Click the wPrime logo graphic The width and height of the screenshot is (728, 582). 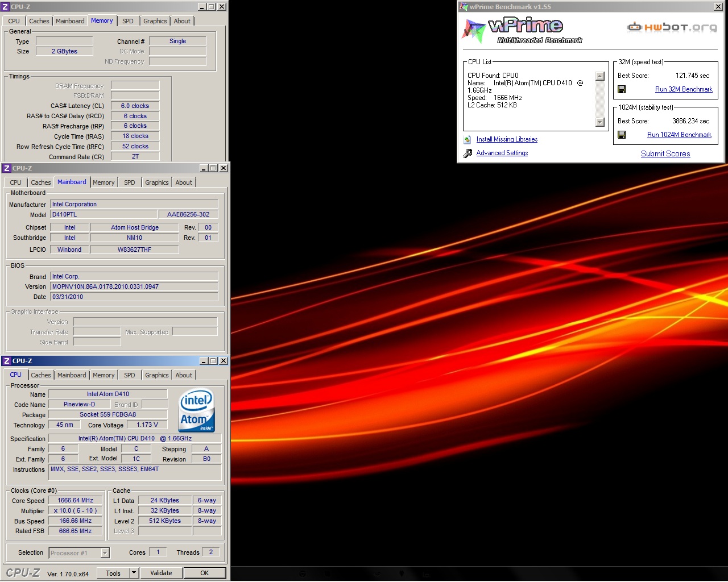(522, 31)
